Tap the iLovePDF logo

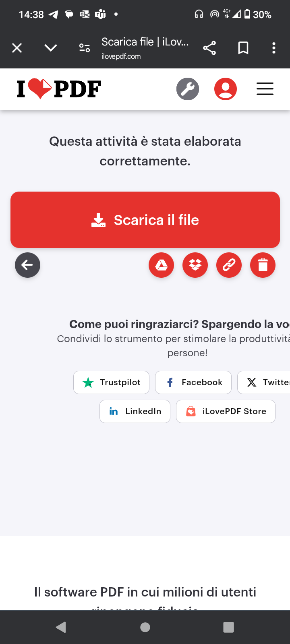pos(59,89)
